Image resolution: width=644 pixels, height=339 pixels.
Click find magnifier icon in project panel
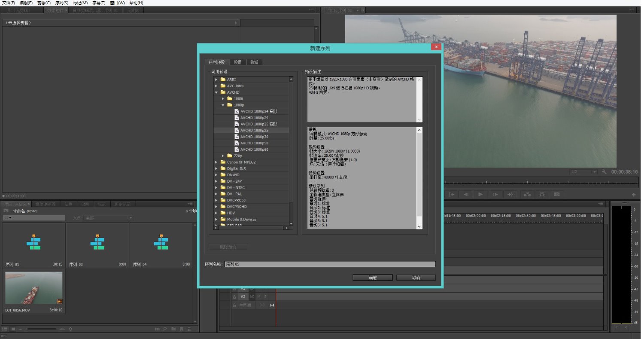(x=164, y=329)
